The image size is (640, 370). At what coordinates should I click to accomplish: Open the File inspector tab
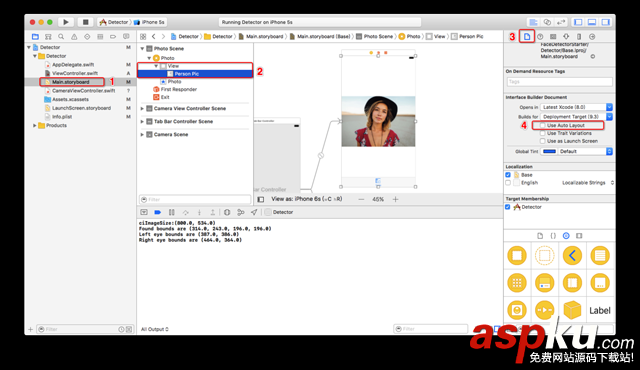click(527, 37)
